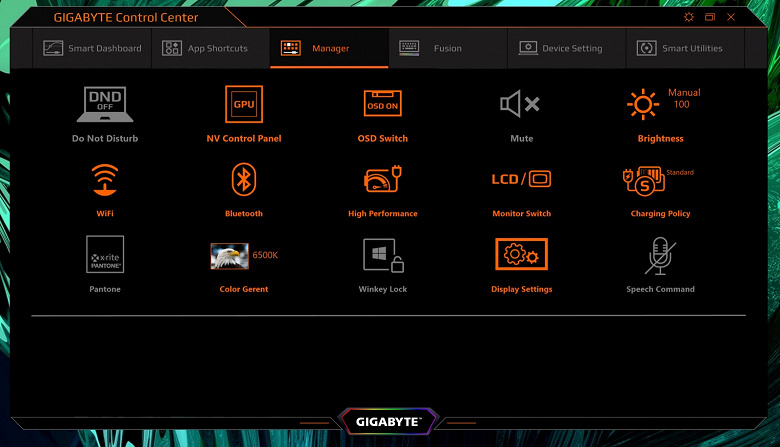Viewport: 780px width, 447px height.
Task: Click the 'NV Control Panel' label
Action: point(244,139)
